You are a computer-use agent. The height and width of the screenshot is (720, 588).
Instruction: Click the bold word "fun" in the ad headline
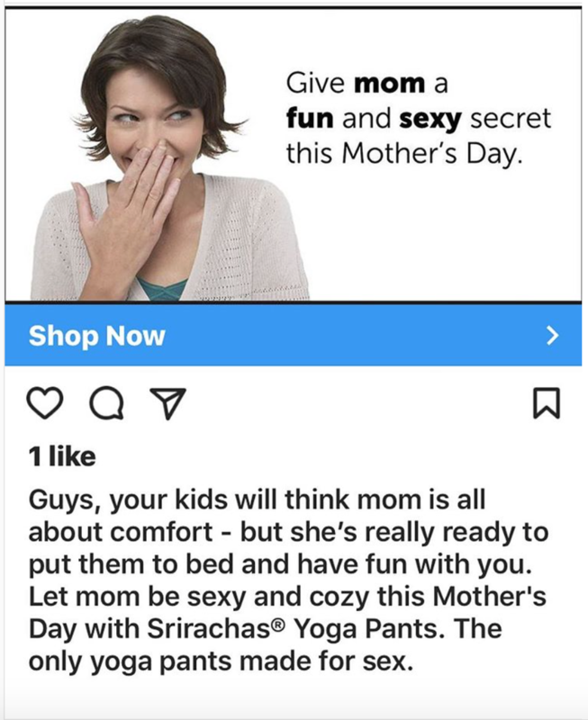pyautogui.click(x=310, y=118)
